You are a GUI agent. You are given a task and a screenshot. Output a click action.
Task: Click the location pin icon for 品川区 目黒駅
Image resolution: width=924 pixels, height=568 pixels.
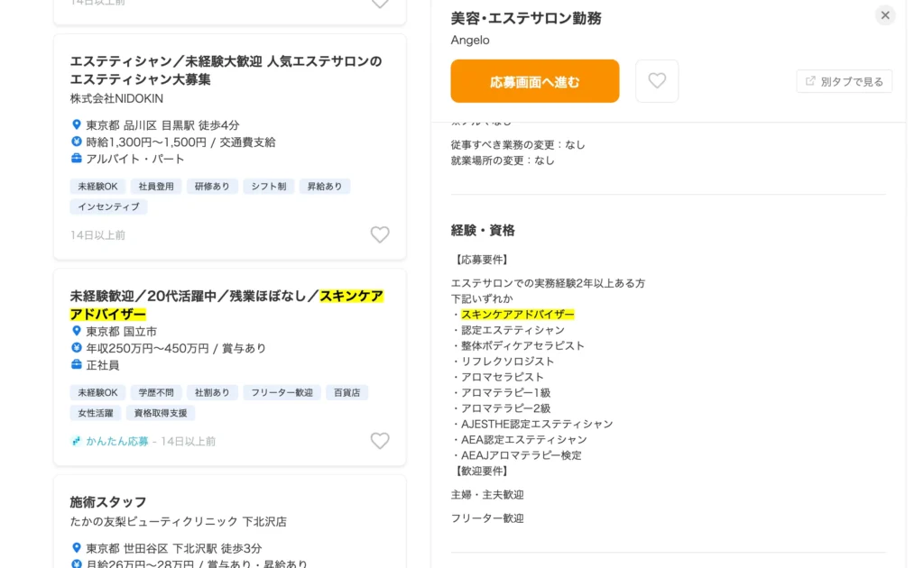click(77, 125)
